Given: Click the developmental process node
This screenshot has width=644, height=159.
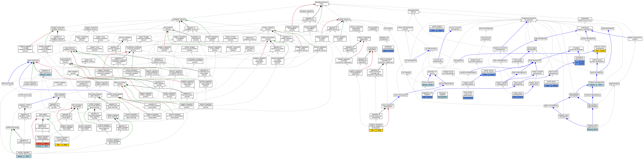Looking at the screenshot, I should [413, 11].
